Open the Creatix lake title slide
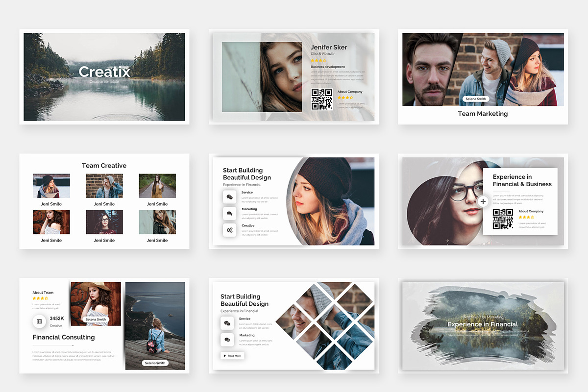The height and width of the screenshot is (392, 588). tap(104, 77)
